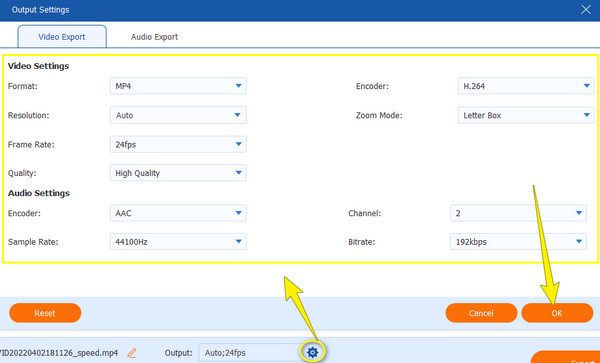This screenshot has height=363, width=600.
Task: Switch to the Audio Export tab
Action: click(x=154, y=37)
